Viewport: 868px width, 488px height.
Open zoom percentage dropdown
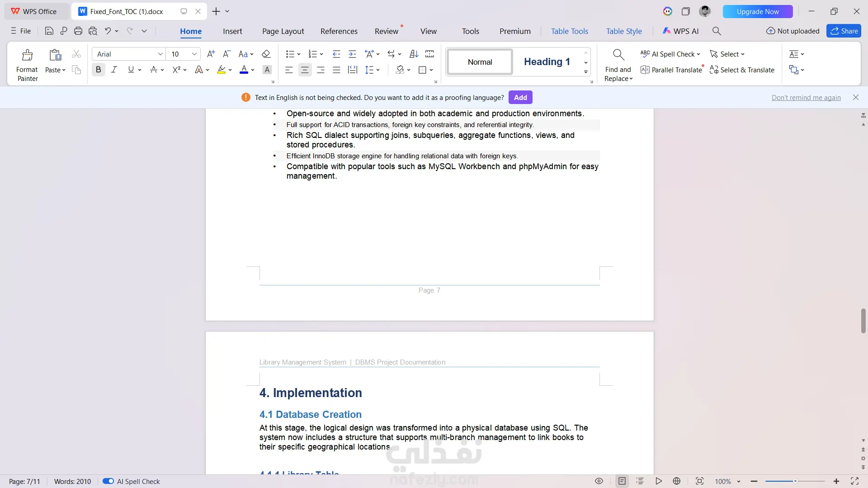pos(739,481)
